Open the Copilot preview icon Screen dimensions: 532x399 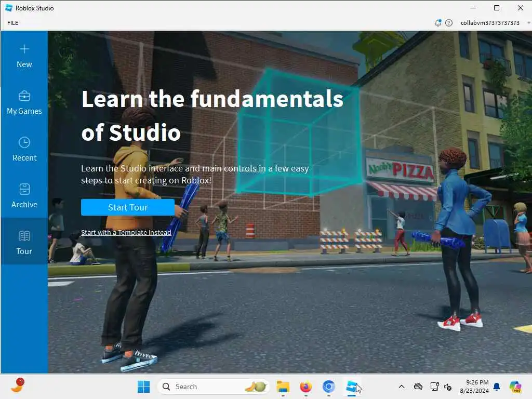pyautogui.click(x=515, y=387)
